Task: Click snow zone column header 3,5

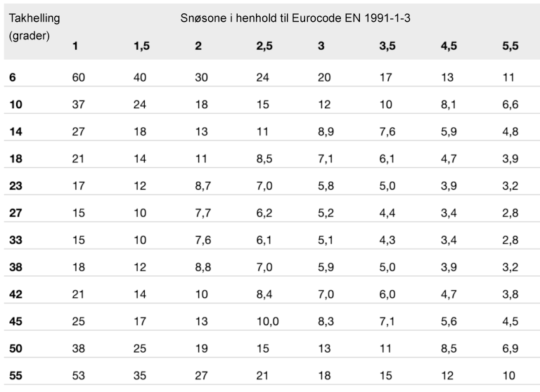Action: [388, 46]
